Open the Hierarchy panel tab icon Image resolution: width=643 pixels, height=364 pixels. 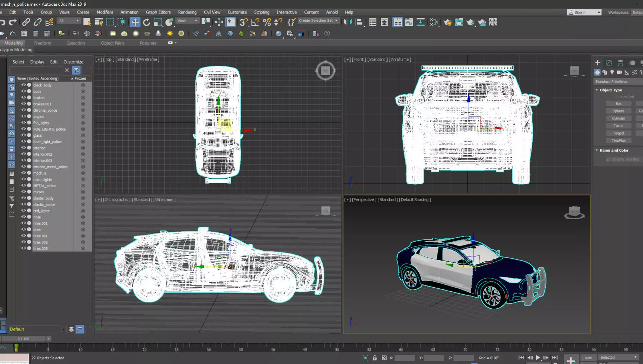click(x=620, y=63)
